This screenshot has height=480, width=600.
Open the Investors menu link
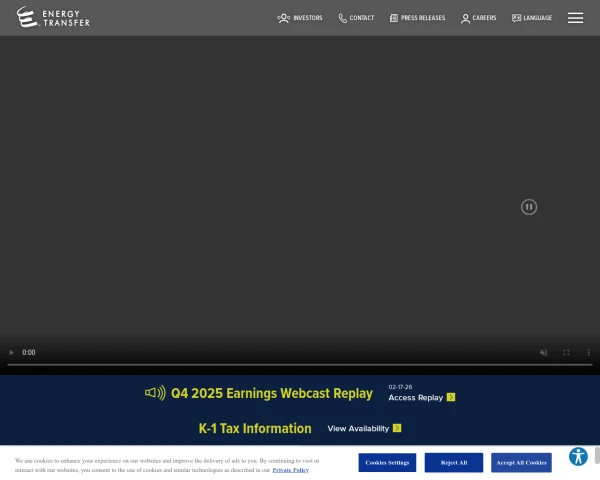pyautogui.click(x=308, y=18)
